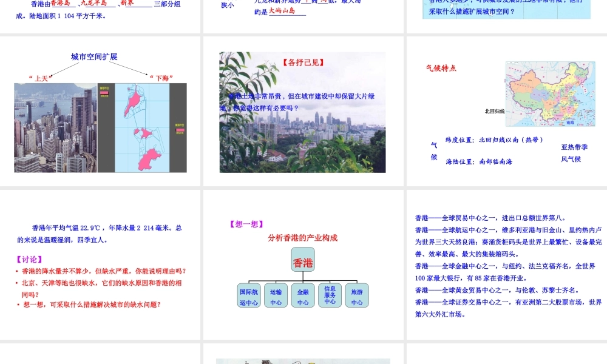Click the 纬度位置：北回归线以南 line
This screenshot has height=364, width=607.
[x=494, y=140]
